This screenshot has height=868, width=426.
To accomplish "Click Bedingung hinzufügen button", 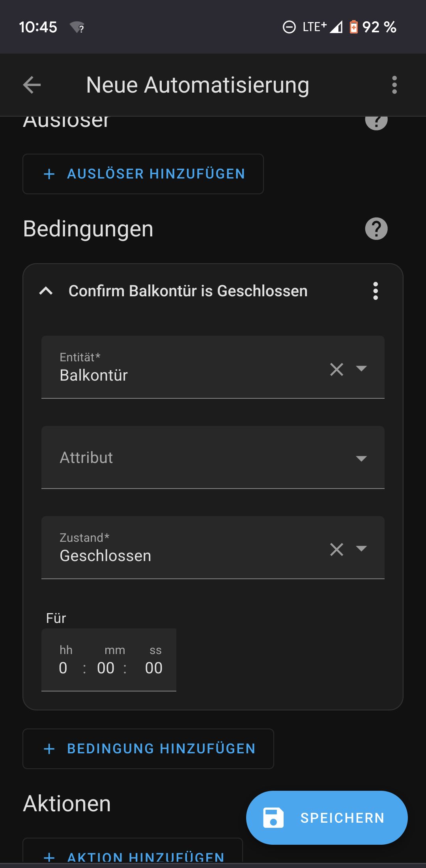I will click(148, 749).
